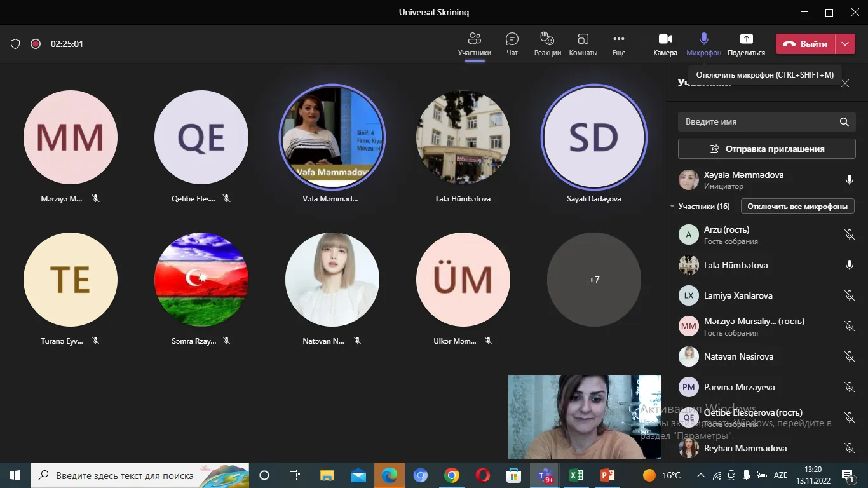Open the Еще more options menu
Screen dimensions: 868x488
(x=618, y=44)
